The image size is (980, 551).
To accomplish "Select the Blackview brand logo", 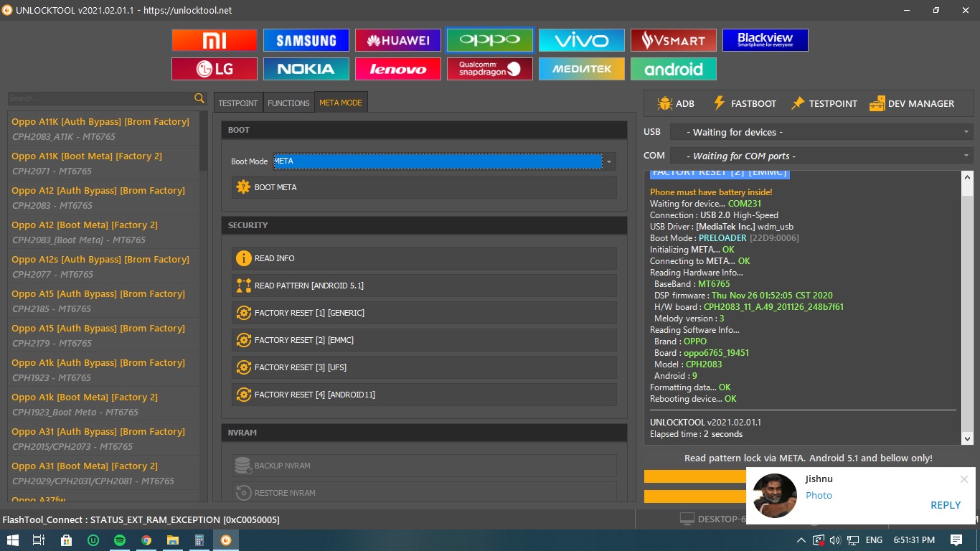I will tap(765, 40).
